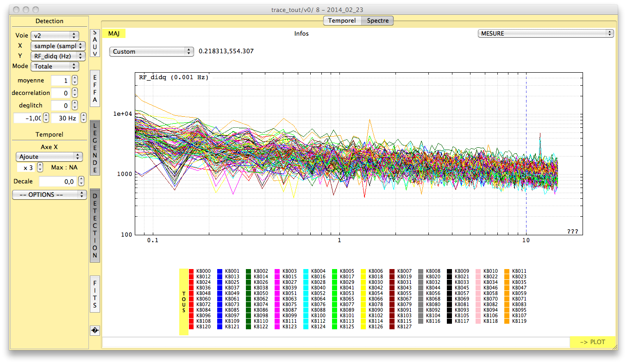Click the -> PLOT button

(593, 342)
